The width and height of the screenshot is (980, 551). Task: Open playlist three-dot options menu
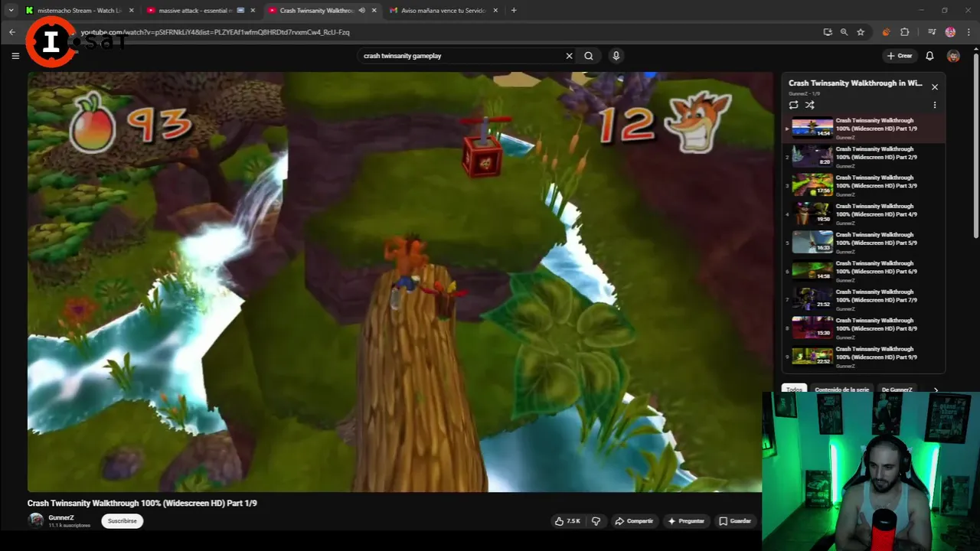coord(935,105)
